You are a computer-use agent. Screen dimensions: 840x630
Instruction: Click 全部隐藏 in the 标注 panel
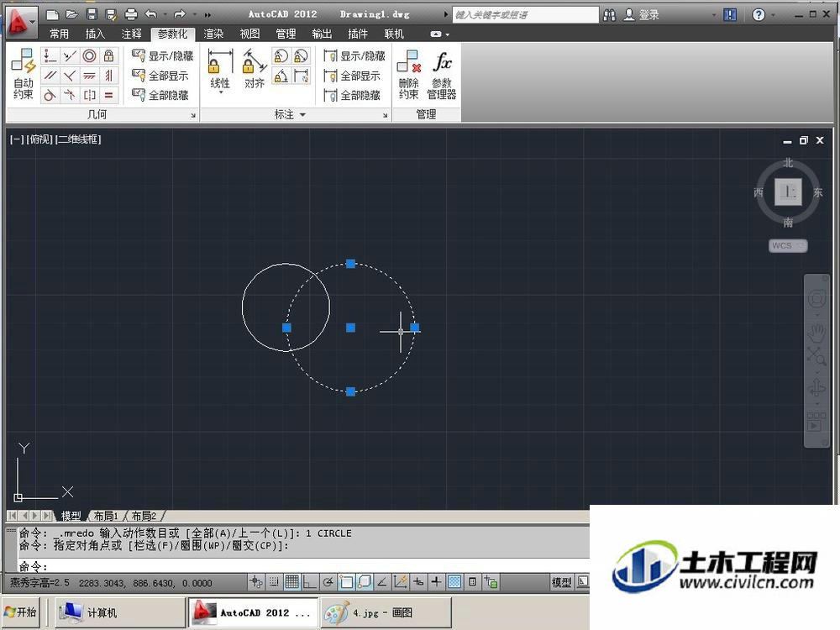point(353,96)
